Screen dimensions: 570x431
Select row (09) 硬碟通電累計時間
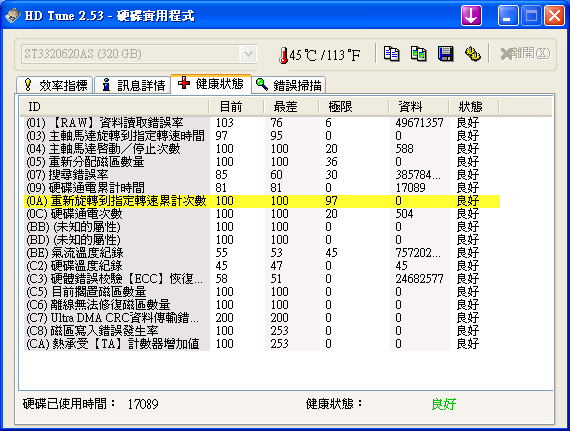262,188
